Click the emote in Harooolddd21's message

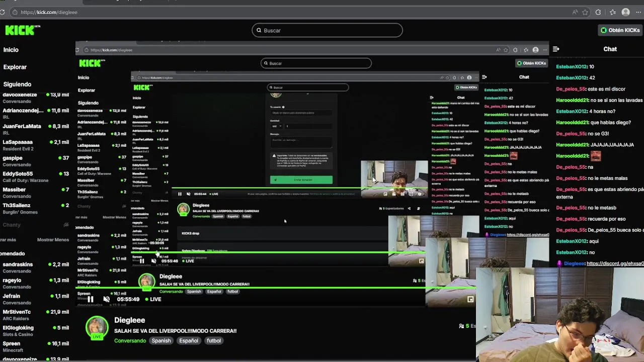(x=595, y=156)
